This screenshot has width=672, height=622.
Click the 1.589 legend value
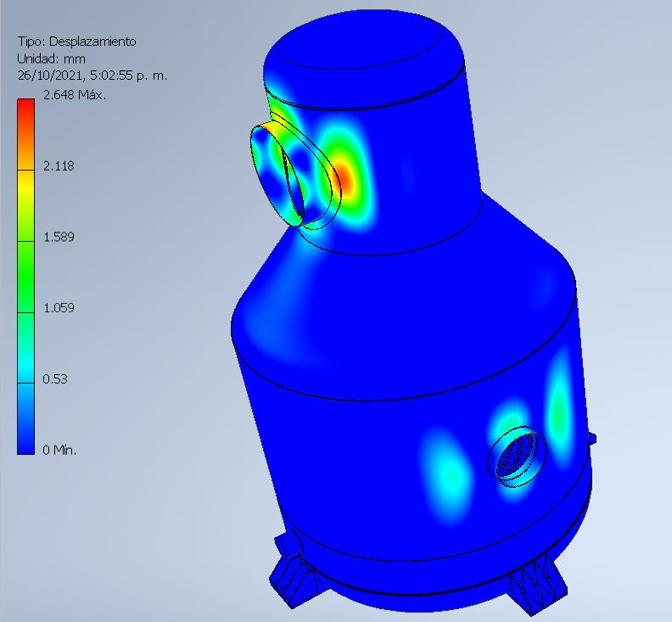(59, 237)
